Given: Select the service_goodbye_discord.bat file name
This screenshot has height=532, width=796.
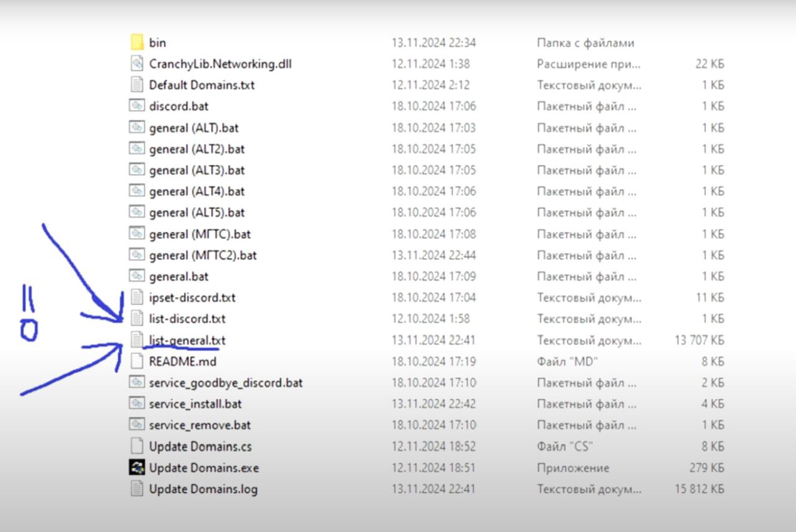Looking at the screenshot, I should [226, 383].
